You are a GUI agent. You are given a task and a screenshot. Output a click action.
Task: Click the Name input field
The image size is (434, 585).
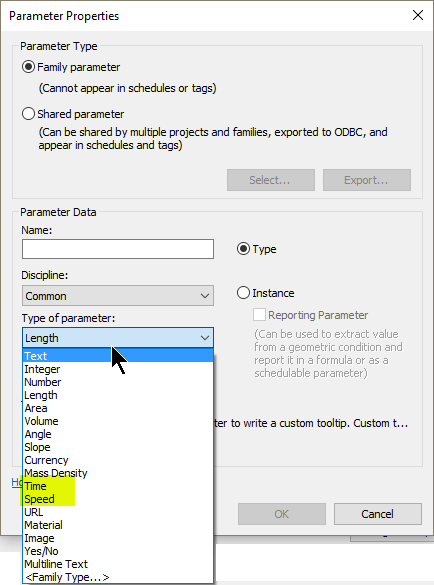click(x=118, y=249)
